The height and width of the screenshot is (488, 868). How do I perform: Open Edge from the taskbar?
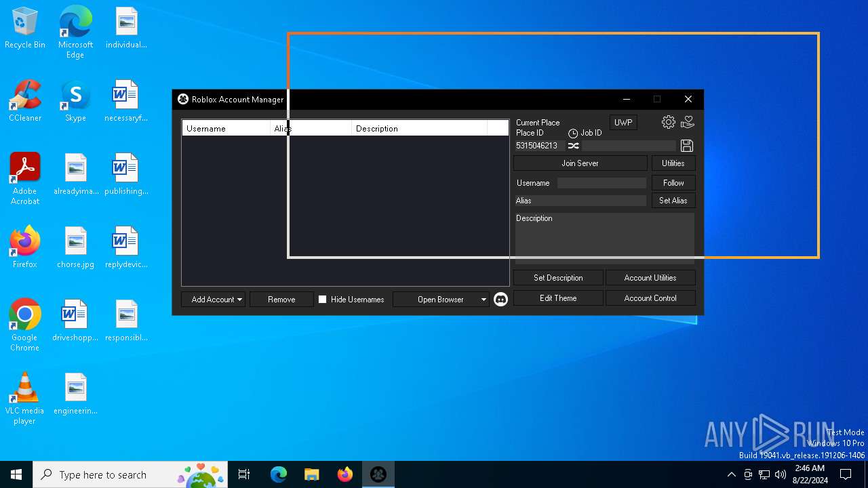(279, 474)
